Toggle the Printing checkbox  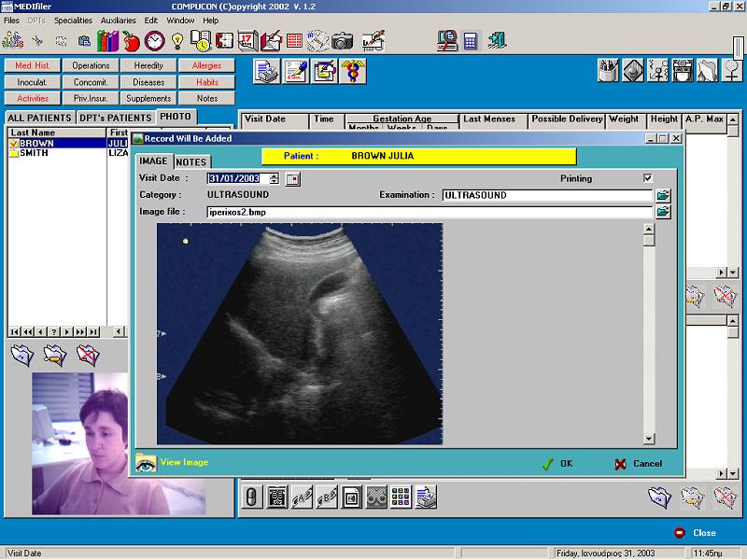pyautogui.click(x=647, y=178)
